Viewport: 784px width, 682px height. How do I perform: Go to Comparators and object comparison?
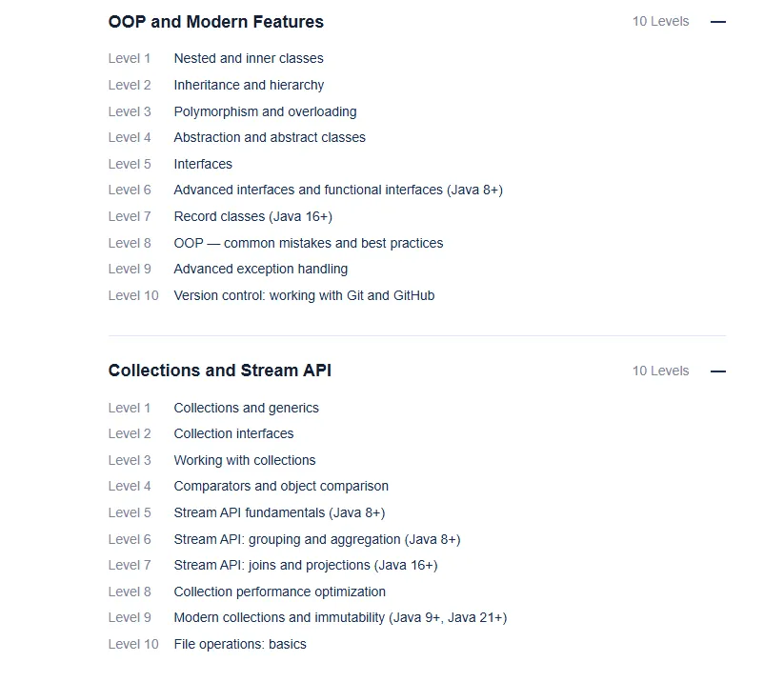pos(280,487)
